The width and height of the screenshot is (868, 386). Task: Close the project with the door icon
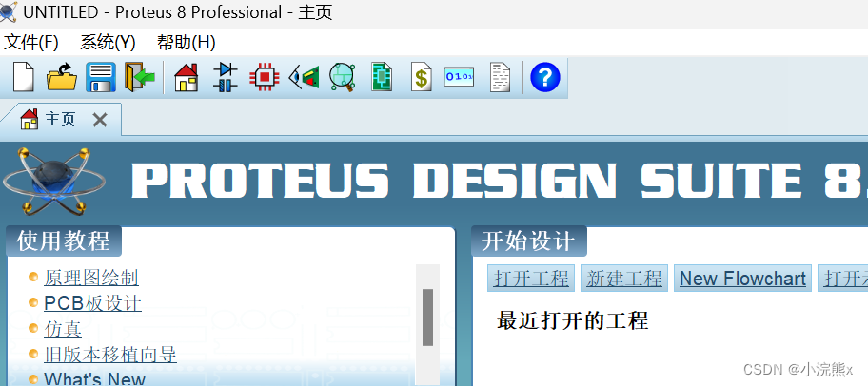[x=140, y=77]
